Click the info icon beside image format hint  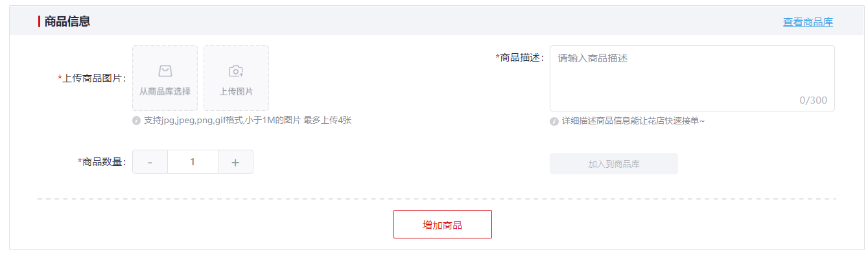(x=136, y=121)
